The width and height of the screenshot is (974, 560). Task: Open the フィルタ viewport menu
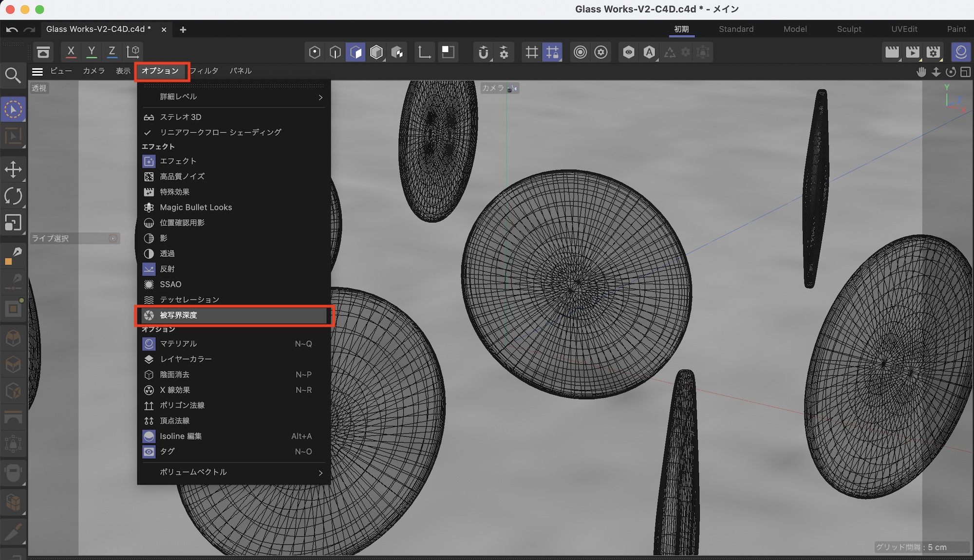[204, 71]
